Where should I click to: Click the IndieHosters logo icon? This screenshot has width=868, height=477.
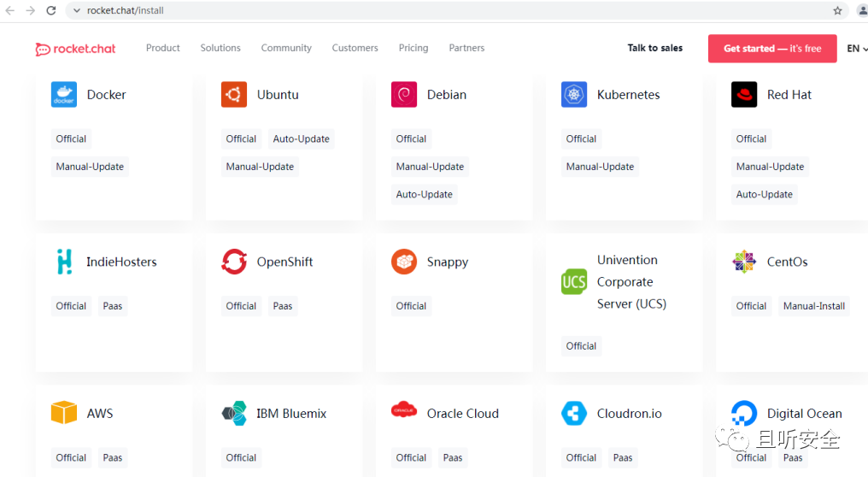click(x=64, y=262)
